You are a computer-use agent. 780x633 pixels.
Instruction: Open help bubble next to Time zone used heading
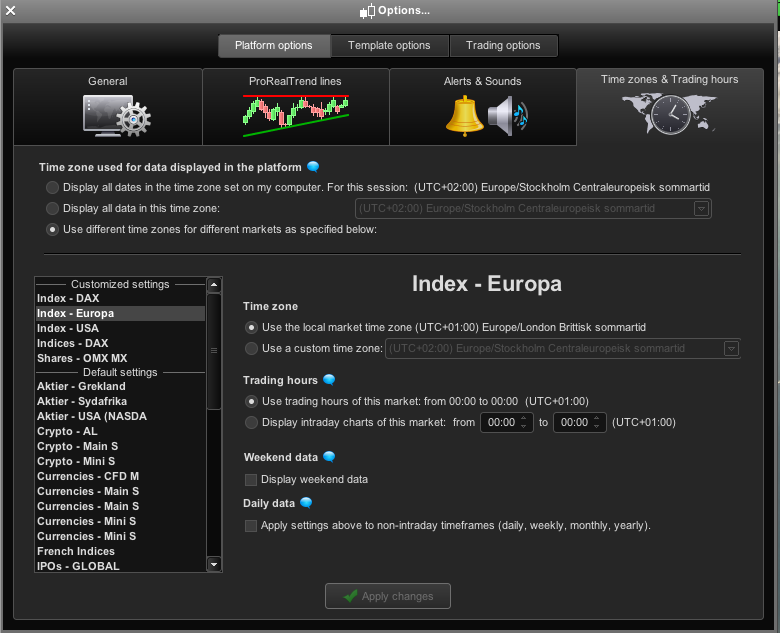tap(313, 167)
